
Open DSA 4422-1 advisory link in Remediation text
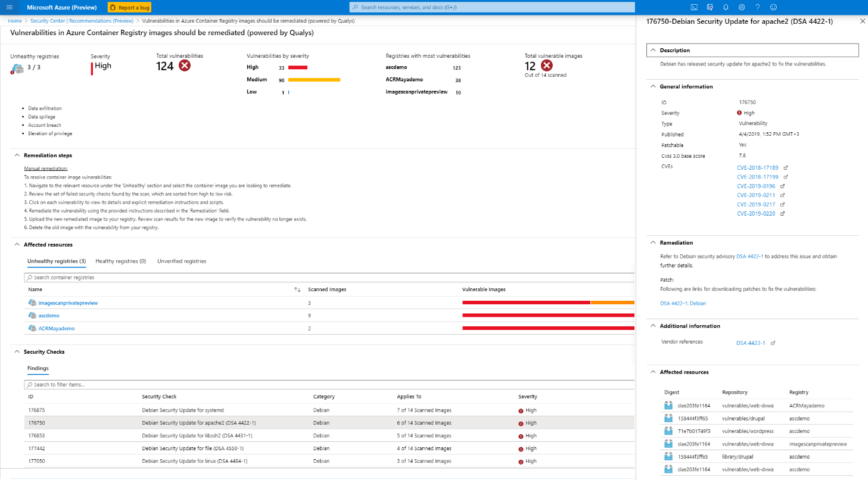750,257
